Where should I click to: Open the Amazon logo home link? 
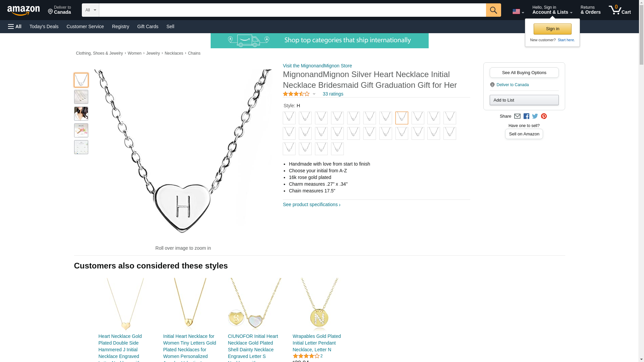[23, 10]
